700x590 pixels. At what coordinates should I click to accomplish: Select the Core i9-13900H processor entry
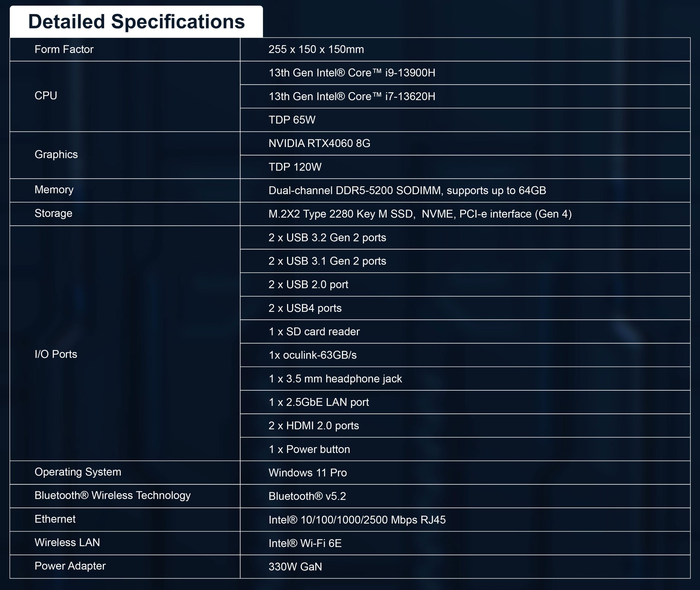point(352,73)
